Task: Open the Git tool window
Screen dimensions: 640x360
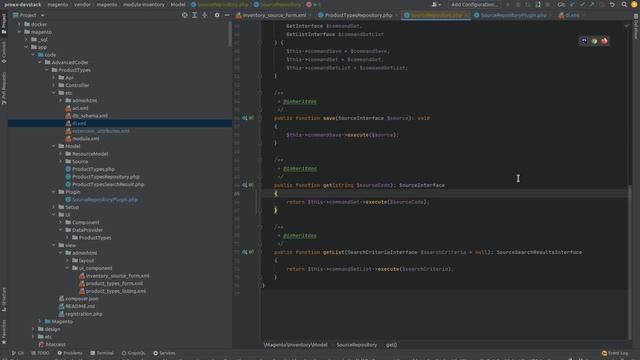Action: tap(18, 353)
